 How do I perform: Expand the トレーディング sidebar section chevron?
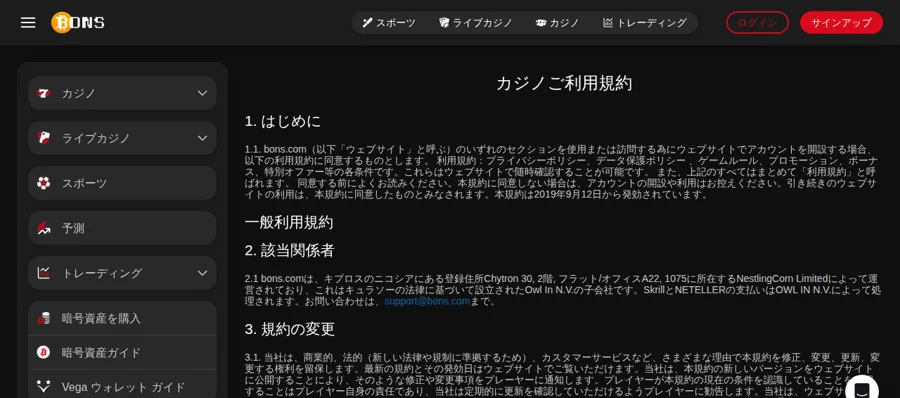202,273
